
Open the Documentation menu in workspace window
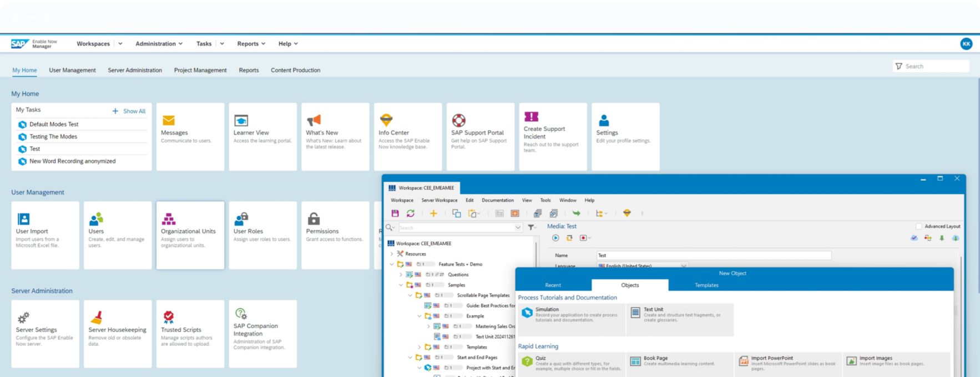click(497, 200)
